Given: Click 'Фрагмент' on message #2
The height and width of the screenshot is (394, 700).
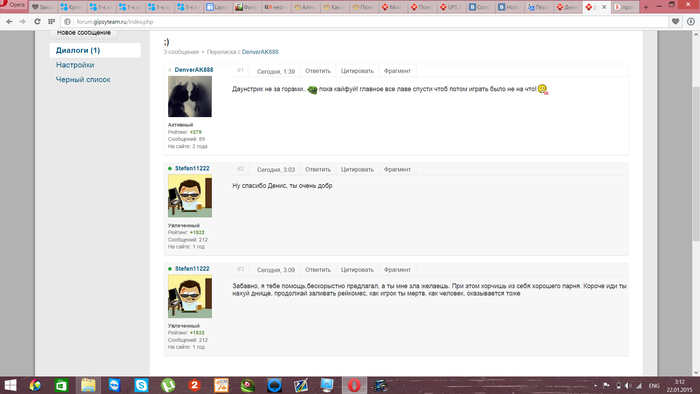Looking at the screenshot, I should coord(397,170).
